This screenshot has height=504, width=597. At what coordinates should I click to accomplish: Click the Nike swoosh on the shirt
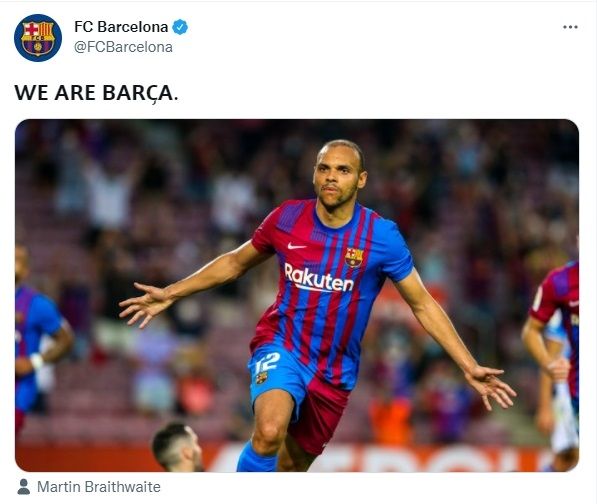(x=297, y=246)
